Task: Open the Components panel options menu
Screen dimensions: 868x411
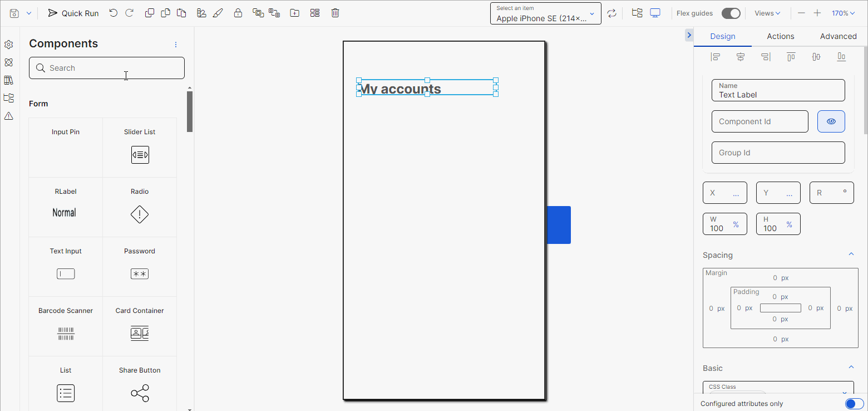Action: tap(176, 44)
